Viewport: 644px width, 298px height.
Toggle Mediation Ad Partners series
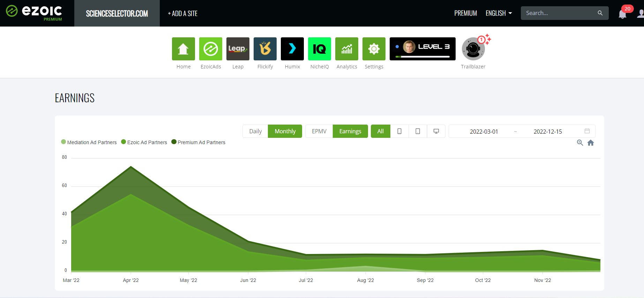pyautogui.click(x=89, y=142)
